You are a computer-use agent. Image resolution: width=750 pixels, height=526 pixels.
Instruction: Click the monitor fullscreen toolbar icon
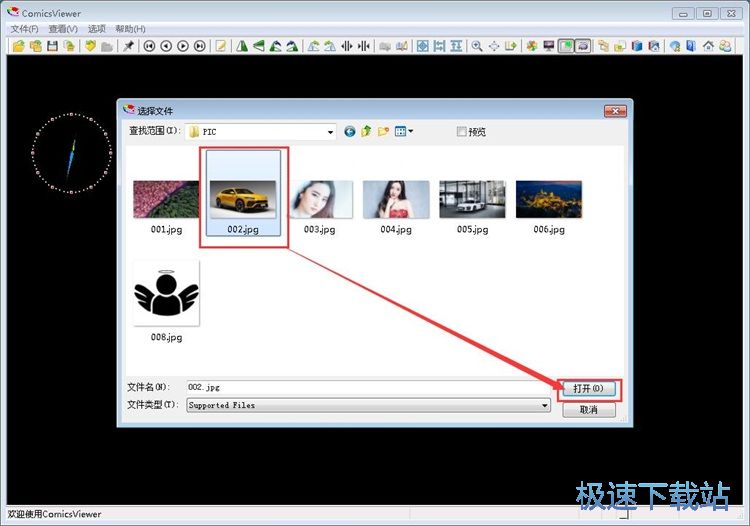[x=549, y=46]
